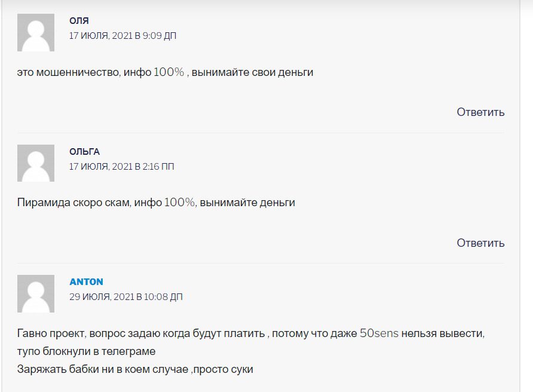Open the ANTON author name link

[86, 281]
